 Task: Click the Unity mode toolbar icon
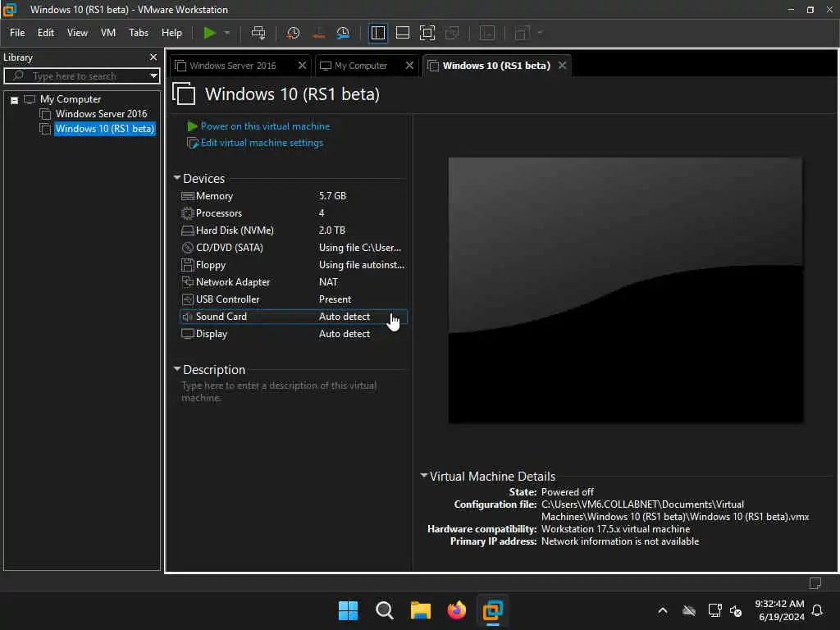[x=452, y=33]
